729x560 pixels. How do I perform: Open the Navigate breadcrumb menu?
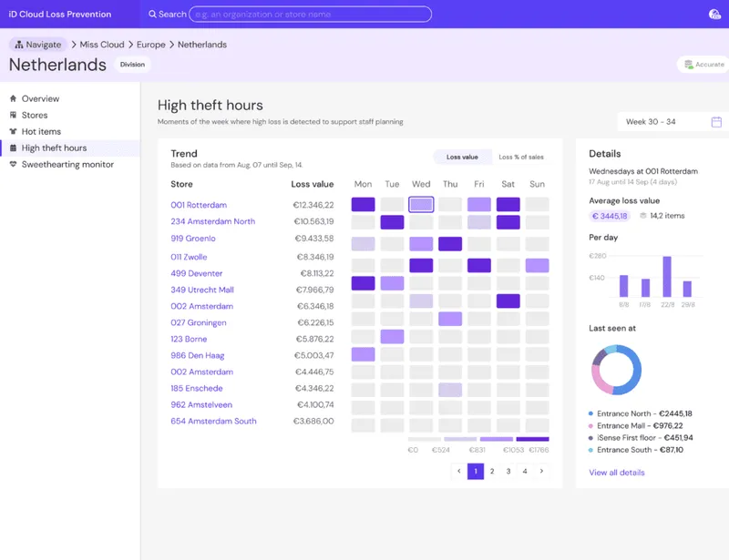38,45
